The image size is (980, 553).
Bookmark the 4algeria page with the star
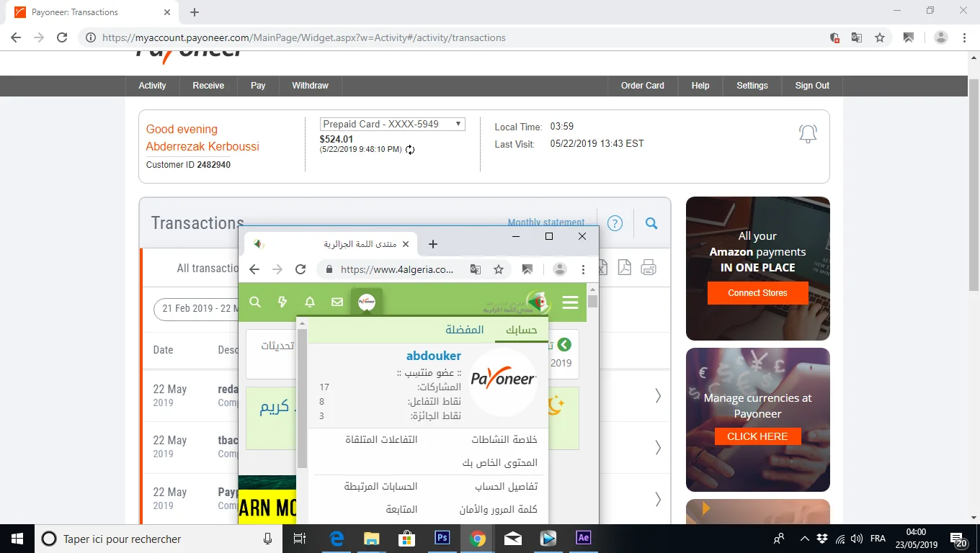click(x=499, y=269)
